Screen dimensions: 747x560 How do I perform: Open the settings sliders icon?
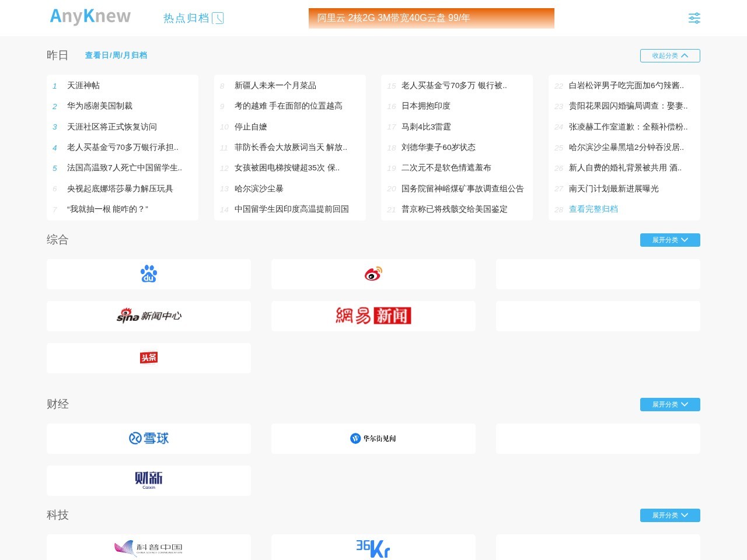pos(694,18)
